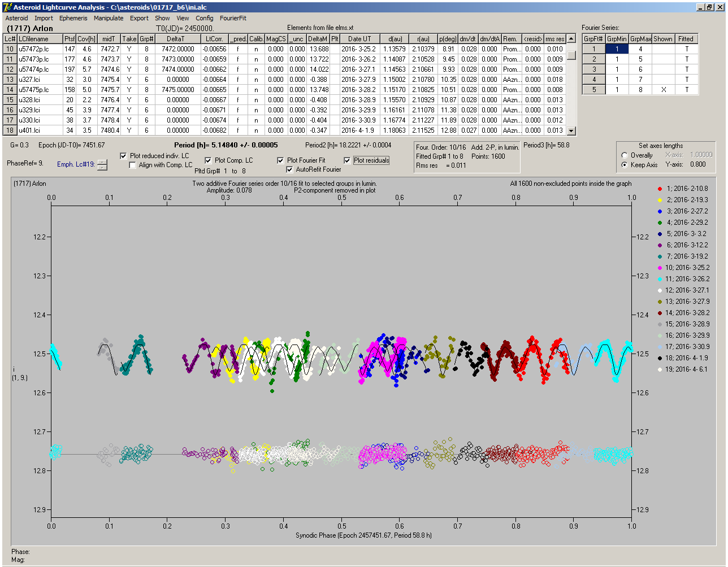728x567 pixels.
Task: Open the Import menu
Action: (44, 18)
